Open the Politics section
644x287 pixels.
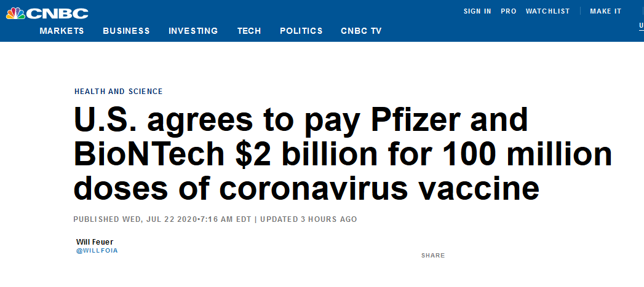pos(301,31)
